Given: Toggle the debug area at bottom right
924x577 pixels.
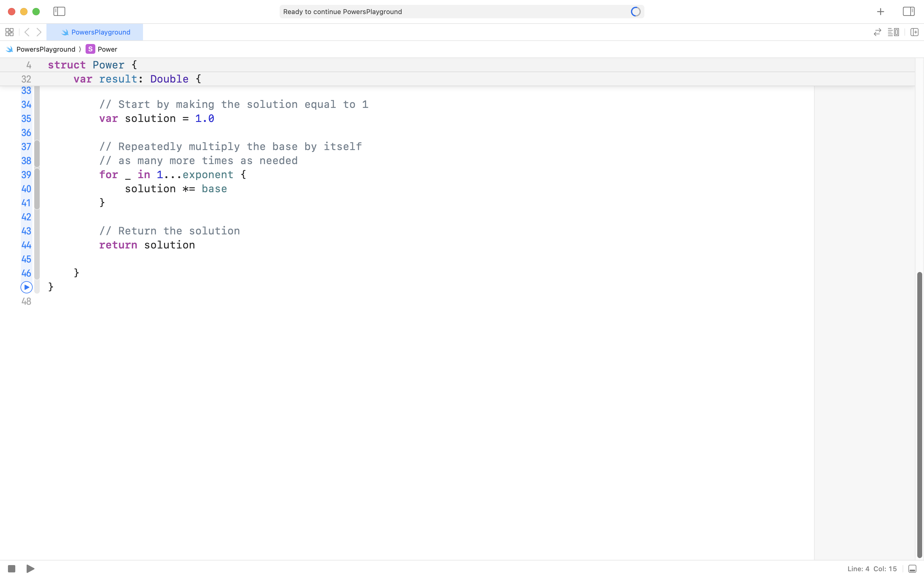Looking at the screenshot, I should tap(912, 569).
